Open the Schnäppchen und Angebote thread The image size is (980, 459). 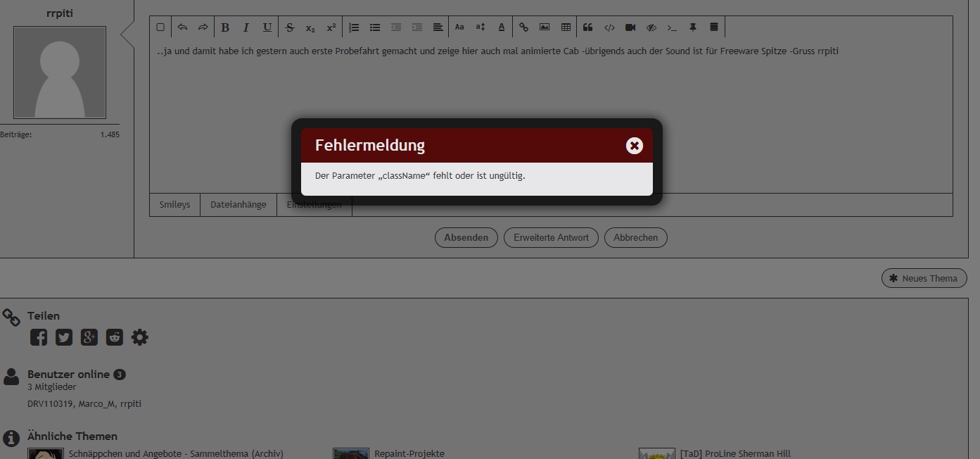point(176,454)
